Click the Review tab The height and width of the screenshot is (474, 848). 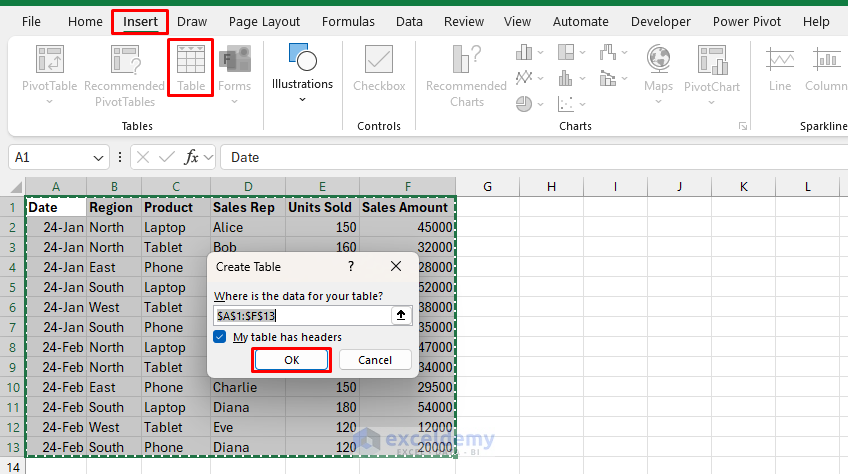[464, 22]
